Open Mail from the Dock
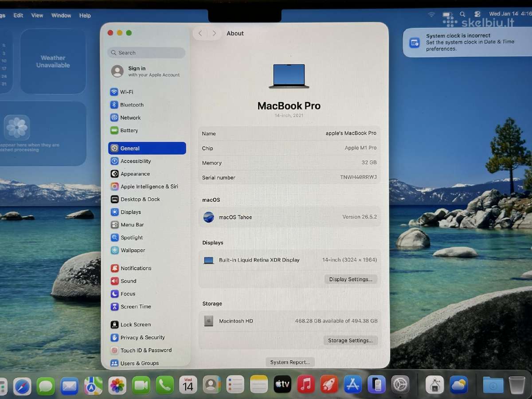 coord(70,386)
